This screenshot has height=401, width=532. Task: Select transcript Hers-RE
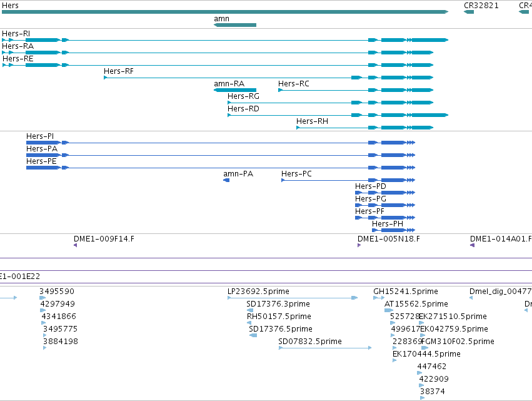(x=218, y=65)
